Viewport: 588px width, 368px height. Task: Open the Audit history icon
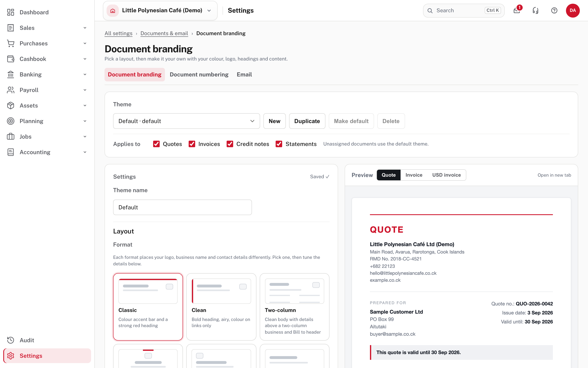point(10,340)
